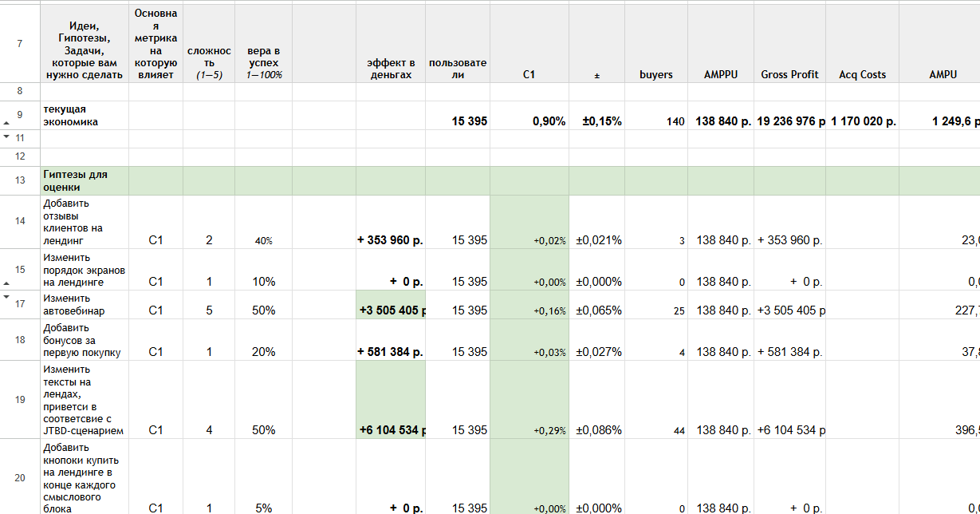This screenshot has width=980, height=514.
Task: Click the '5%' вера в успех cell
Action: click(264, 477)
